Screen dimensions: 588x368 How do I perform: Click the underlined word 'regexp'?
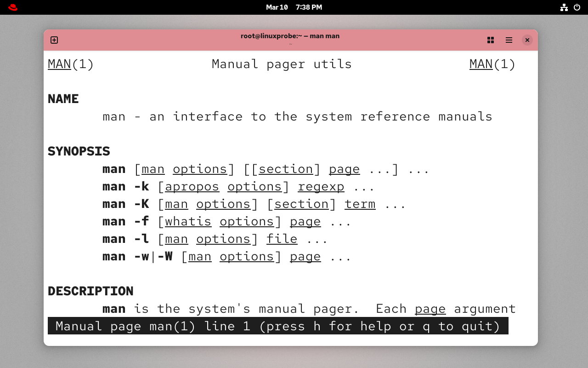(321, 186)
